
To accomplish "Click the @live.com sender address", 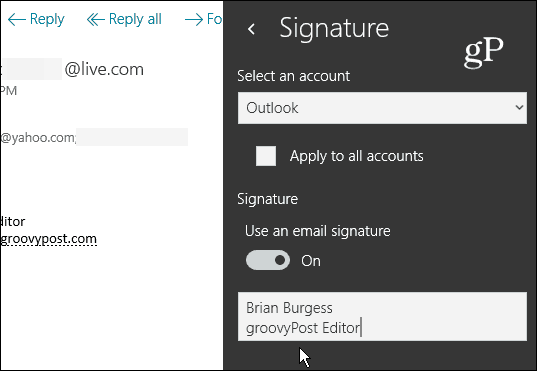I will (x=104, y=70).
